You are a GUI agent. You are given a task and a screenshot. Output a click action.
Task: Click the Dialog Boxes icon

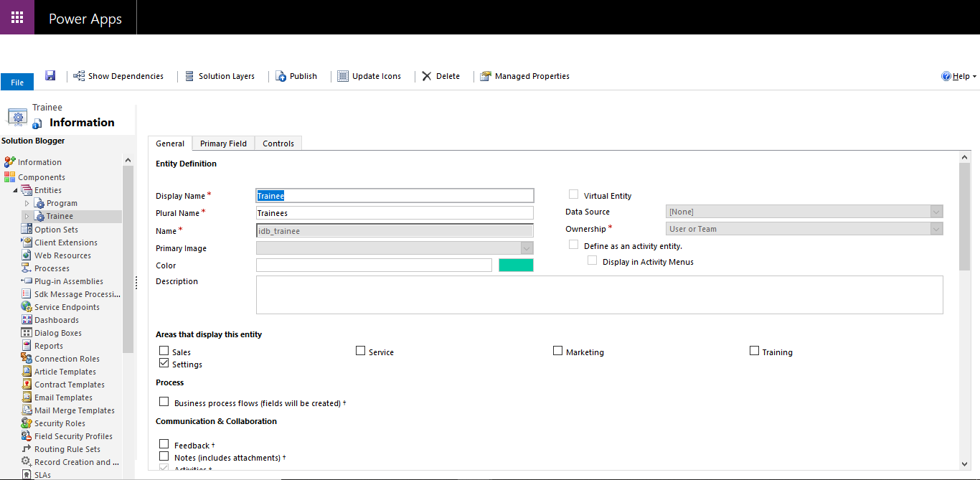27,333
